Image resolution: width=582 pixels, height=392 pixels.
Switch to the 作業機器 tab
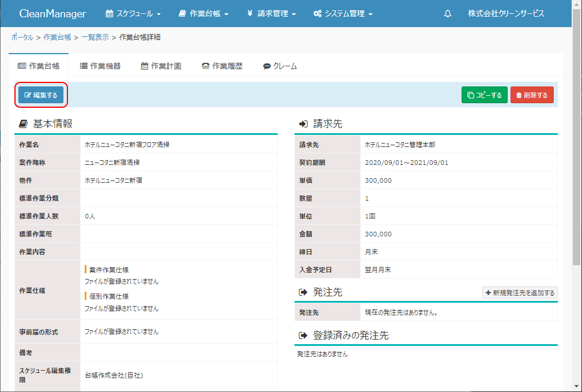coord(100,66)
